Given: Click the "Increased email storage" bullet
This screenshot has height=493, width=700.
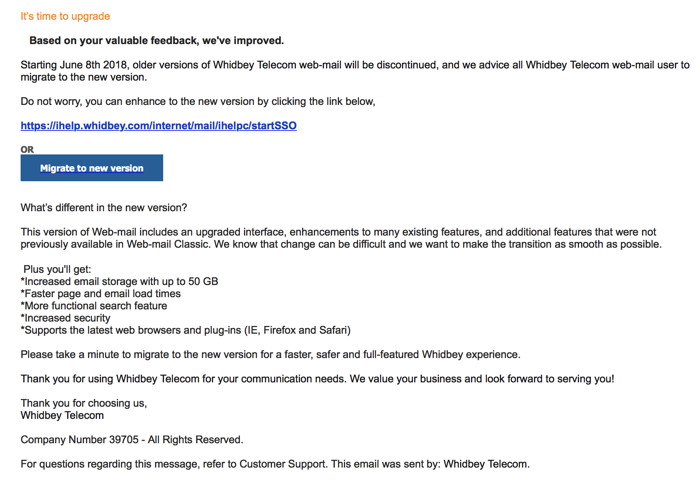Looking at the screenshot, I should [119, 282].
